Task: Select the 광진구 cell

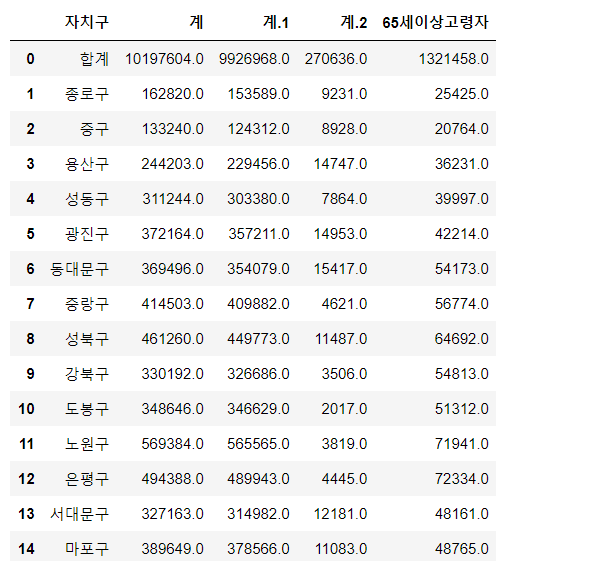Action: (87, 234)
